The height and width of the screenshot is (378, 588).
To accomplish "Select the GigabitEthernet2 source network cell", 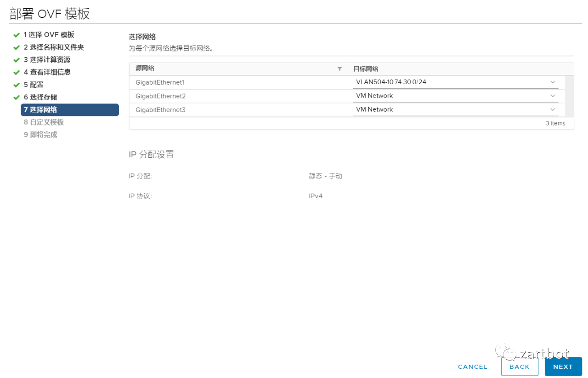I will tap(238, 96).
